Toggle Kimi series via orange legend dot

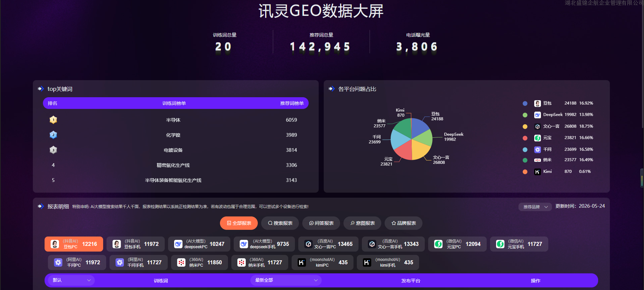coord(525,172)
